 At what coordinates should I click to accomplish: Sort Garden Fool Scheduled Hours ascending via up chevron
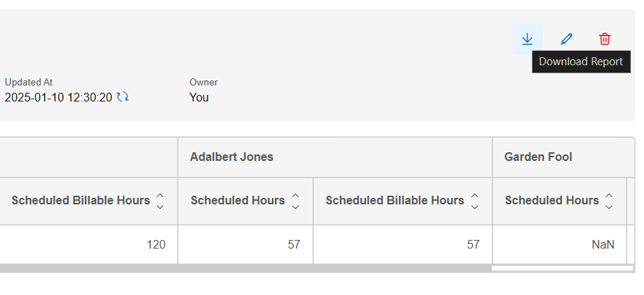point(609,196)
